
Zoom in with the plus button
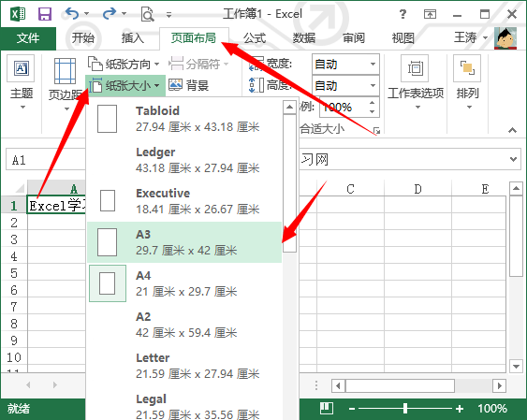(x=460, y=409)
